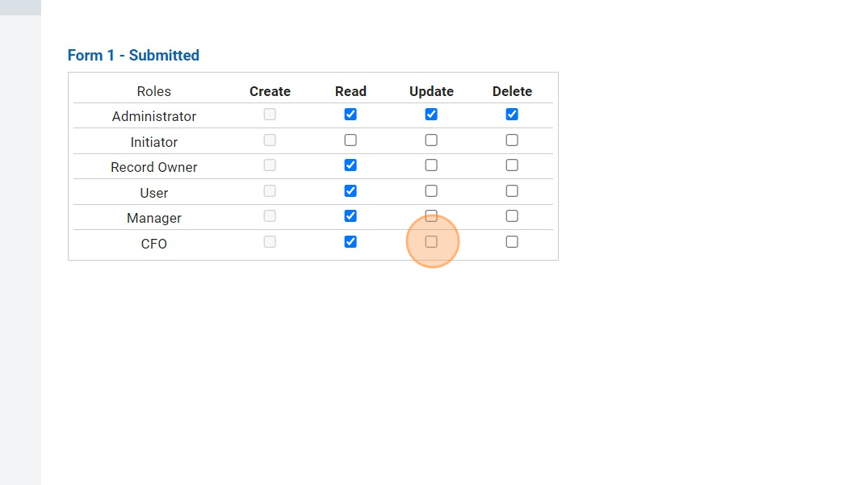Uncheck Administrator Delete permission checkbox
This screenshot has width=868, height=485.
(512, 115)
